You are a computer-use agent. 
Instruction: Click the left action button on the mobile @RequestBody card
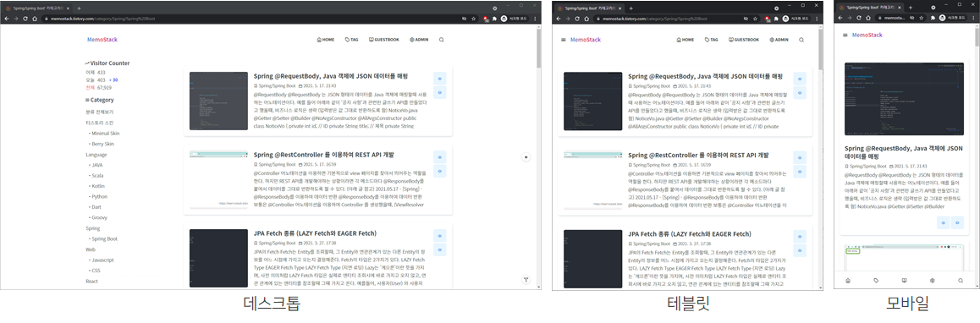click(x=944, y=222)
